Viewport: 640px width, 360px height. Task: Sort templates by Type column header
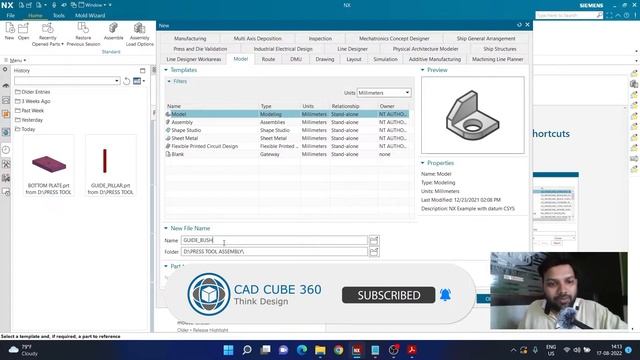click(x=280, y=106)
